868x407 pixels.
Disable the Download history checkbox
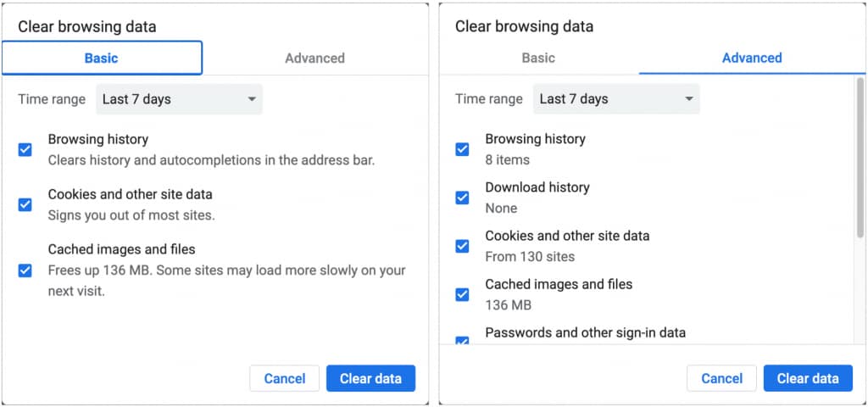point(462,198)
